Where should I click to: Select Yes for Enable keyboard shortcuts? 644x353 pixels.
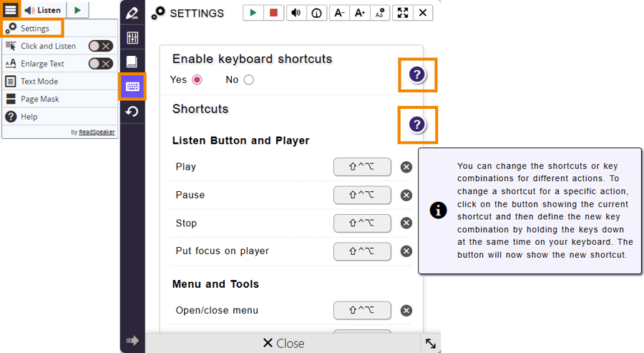tap(197, 79)
